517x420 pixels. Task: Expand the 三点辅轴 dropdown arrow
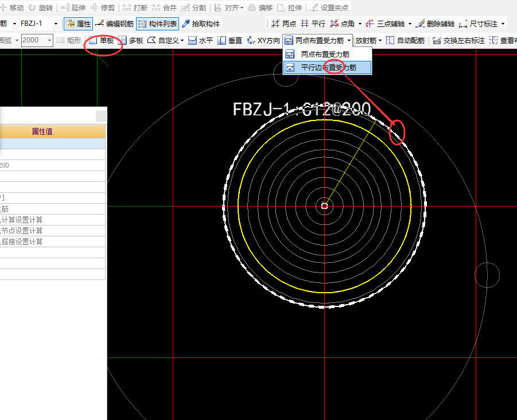pos(410,24)
